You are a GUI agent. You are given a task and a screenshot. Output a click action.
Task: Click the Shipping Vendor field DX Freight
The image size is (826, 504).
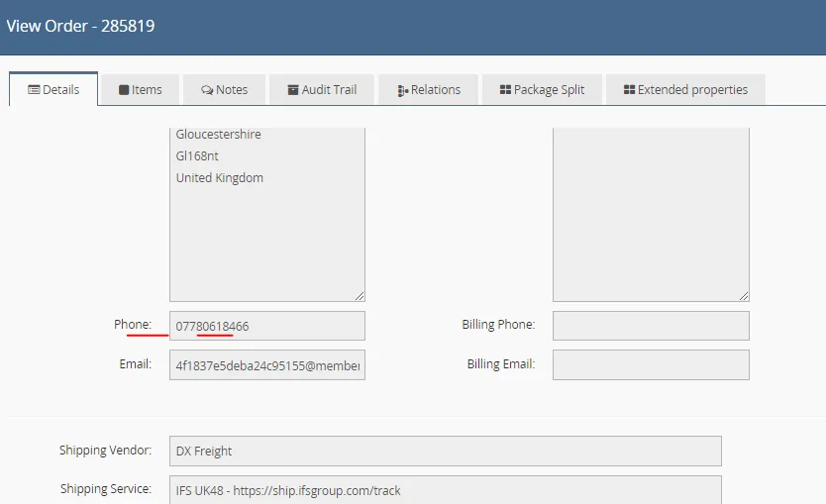(445, 451)
